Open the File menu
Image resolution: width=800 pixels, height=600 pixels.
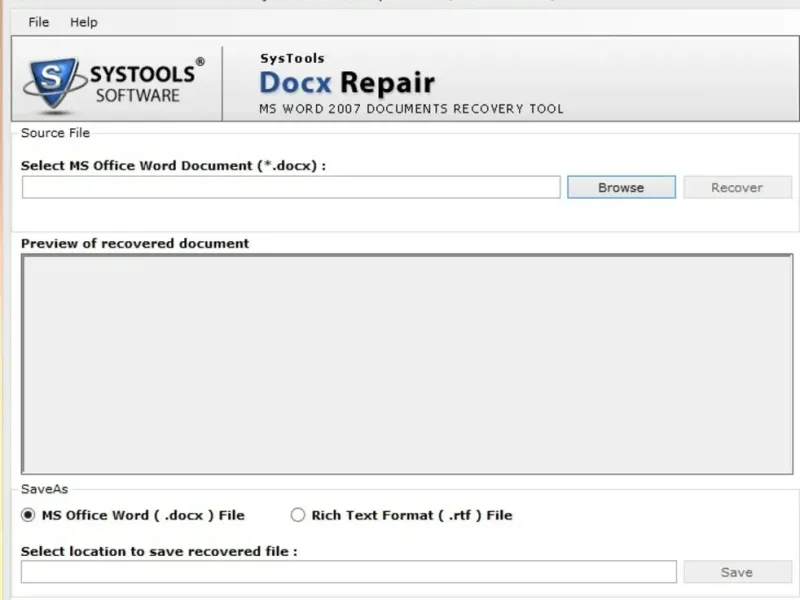point(39,22)
